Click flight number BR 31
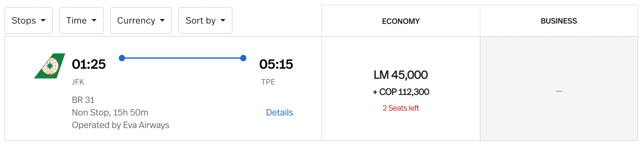Image resolution: width=644 pixels, height=149 pixels. (83, 100)
